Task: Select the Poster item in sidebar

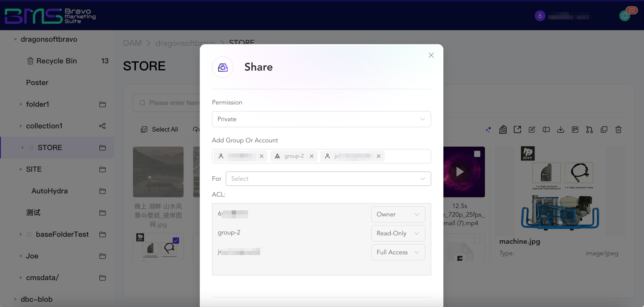Action: (x=37, y=83)
